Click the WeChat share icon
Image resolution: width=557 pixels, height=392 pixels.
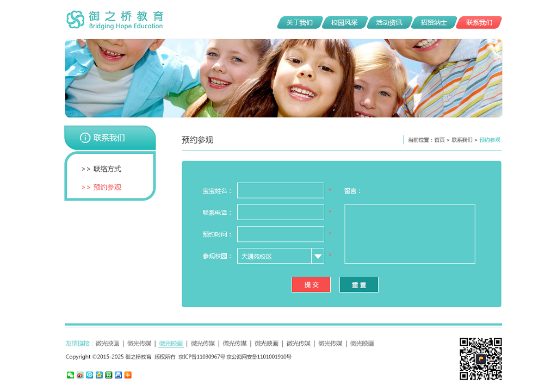click(70, 375)
